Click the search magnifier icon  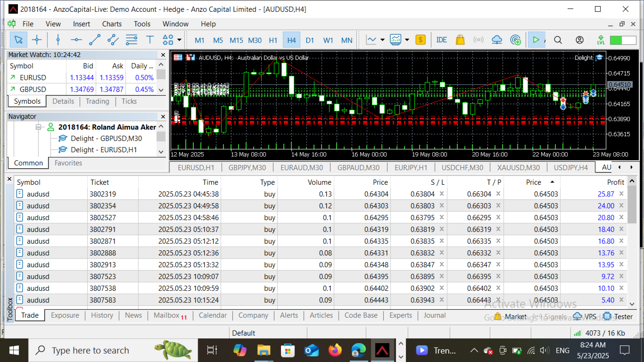click(558, 40)
